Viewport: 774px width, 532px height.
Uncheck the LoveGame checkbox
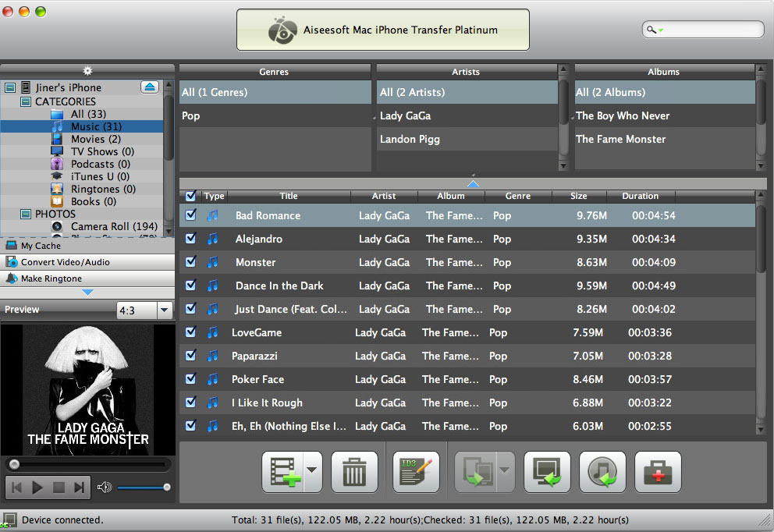[x=190, y=332]
